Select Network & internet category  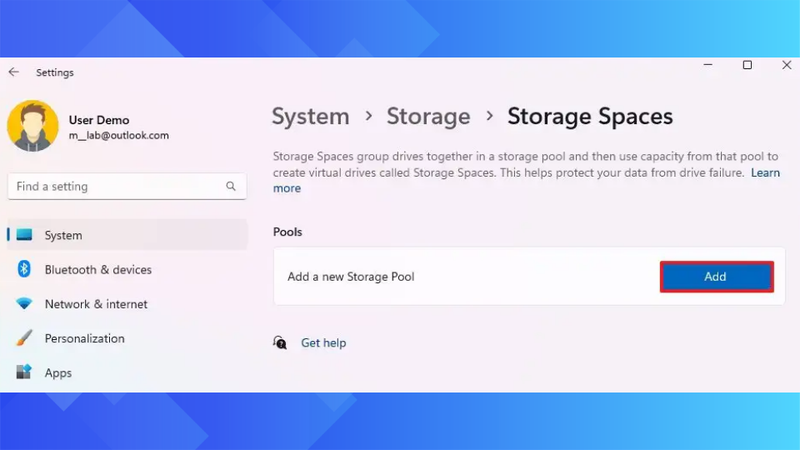127,304
